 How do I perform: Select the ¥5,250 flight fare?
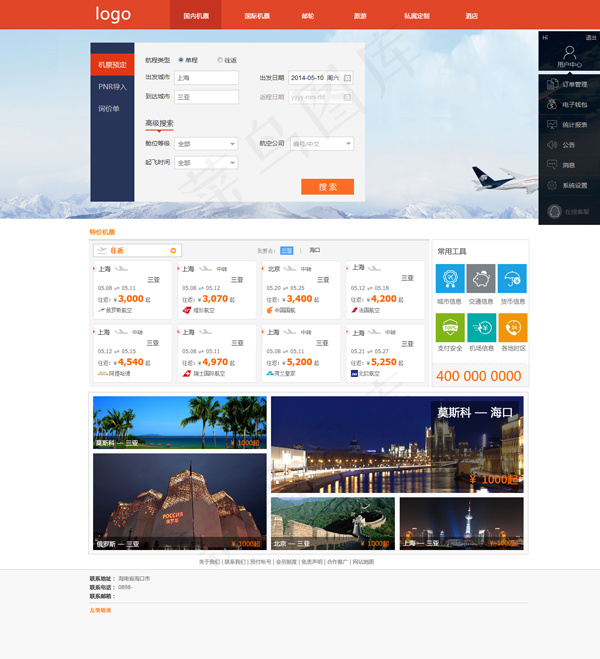point(384,362)
